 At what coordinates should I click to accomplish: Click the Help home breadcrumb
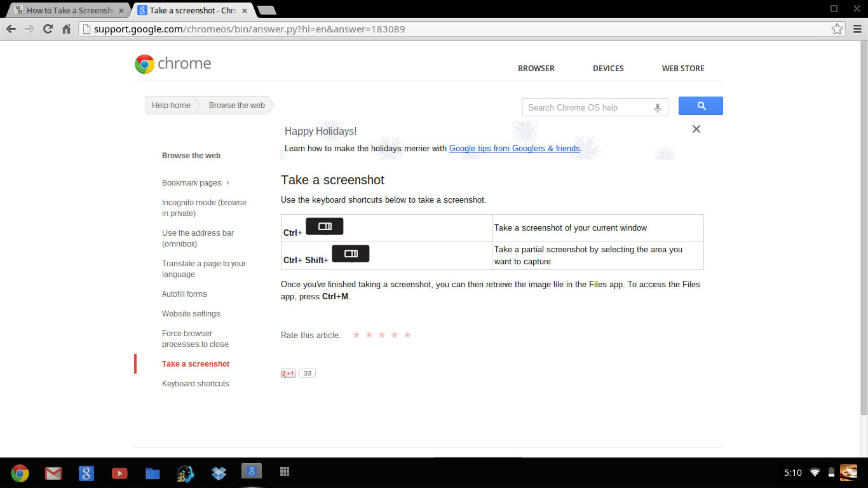171,105
